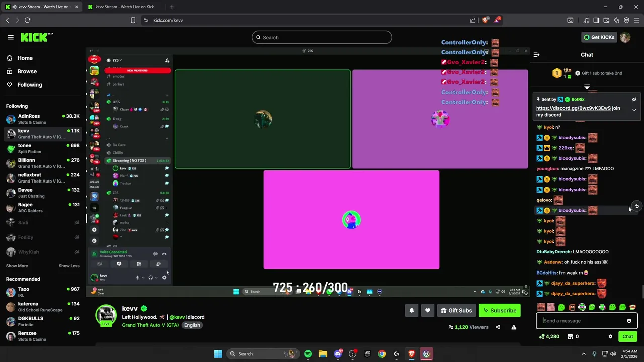The height and width of the screenshot is (362, 644).
Task: Open the Brave Wallet icon
Action: (x=606, y=20)
